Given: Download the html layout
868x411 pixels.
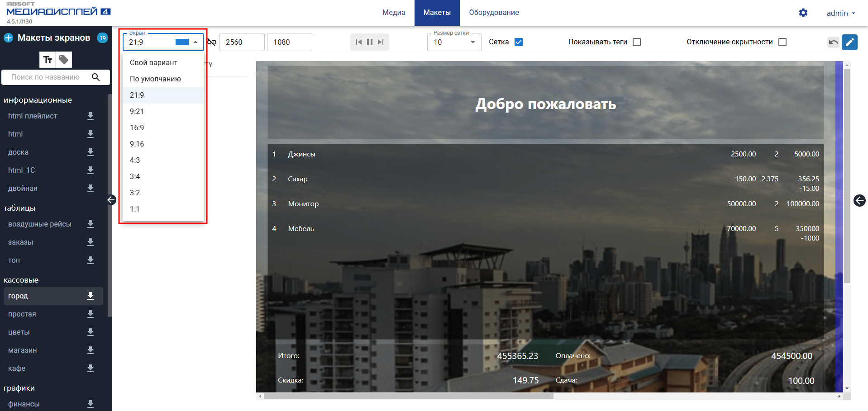Looking at the screenshot, I should 91,134.
